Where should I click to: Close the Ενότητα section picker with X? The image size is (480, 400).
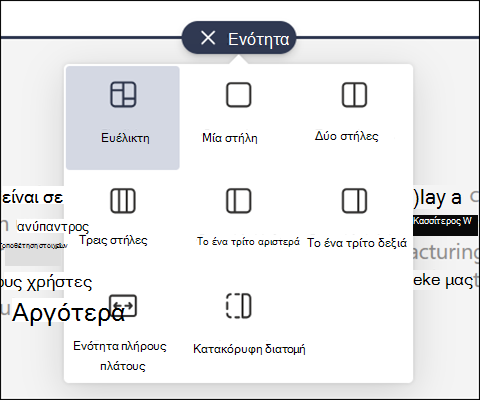[x=208, y=38]
